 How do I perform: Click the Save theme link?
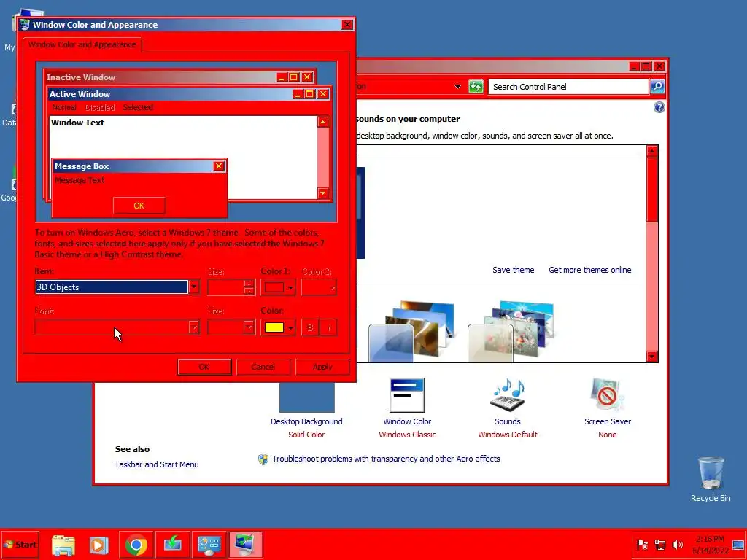513,270
